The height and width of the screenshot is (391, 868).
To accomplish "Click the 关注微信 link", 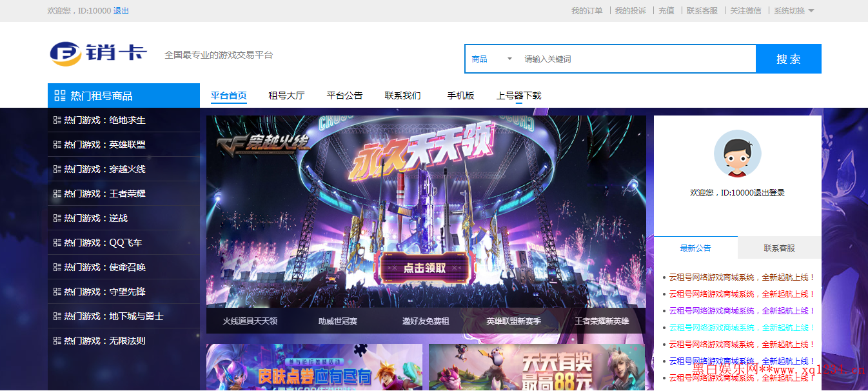I will pyautogui.click(x=745, y=11).
